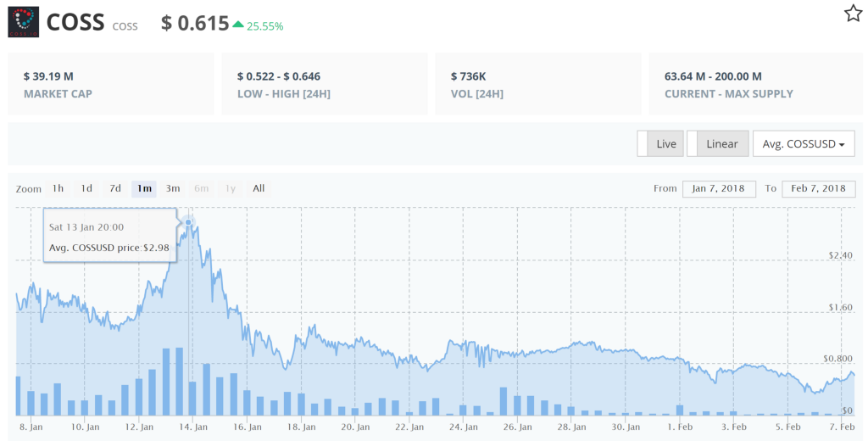868x441 pixels.
Task: Open the Avg. COSSUSD dropdown
Action: pos(803,143)
